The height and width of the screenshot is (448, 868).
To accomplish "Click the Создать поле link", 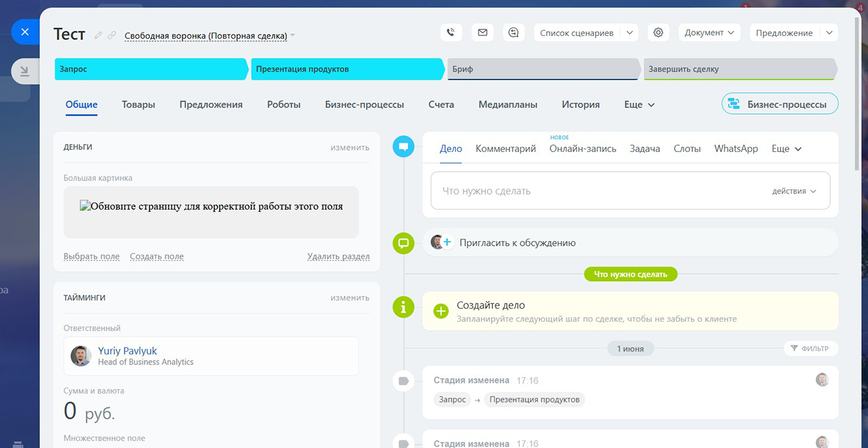I will click(x=157, y=257).
